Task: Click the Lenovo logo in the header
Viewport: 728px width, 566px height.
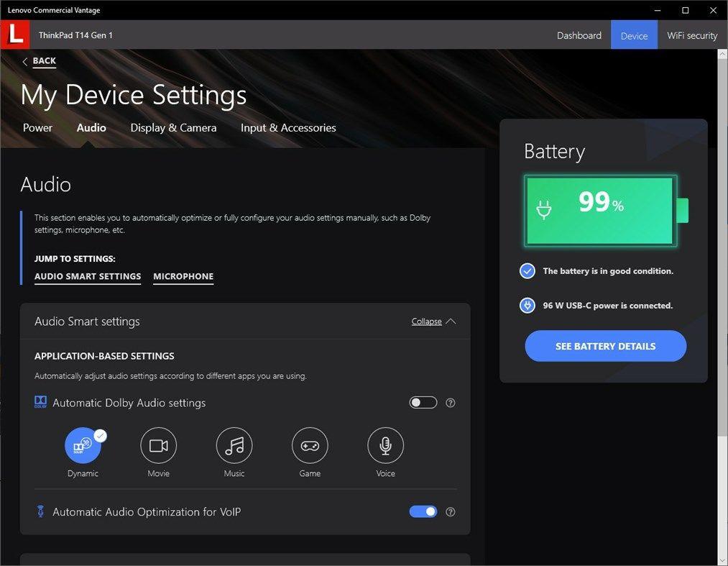Action: tap(14, 35)
